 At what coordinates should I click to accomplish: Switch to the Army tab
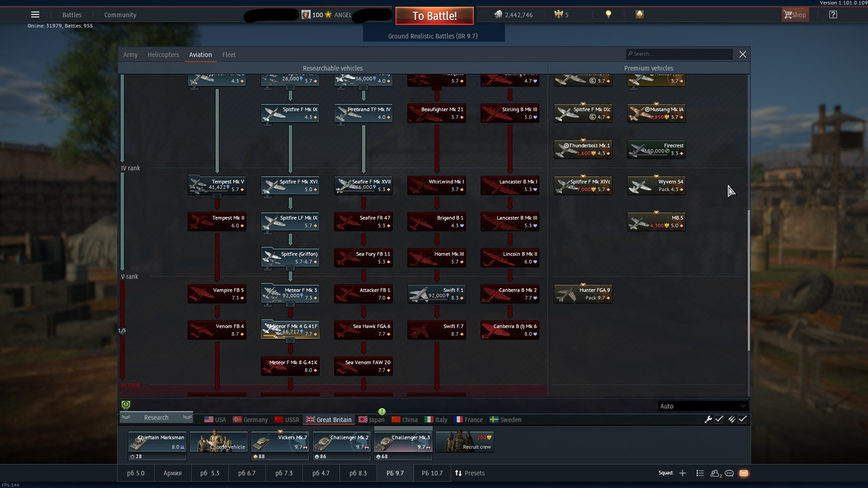point(130,54)
